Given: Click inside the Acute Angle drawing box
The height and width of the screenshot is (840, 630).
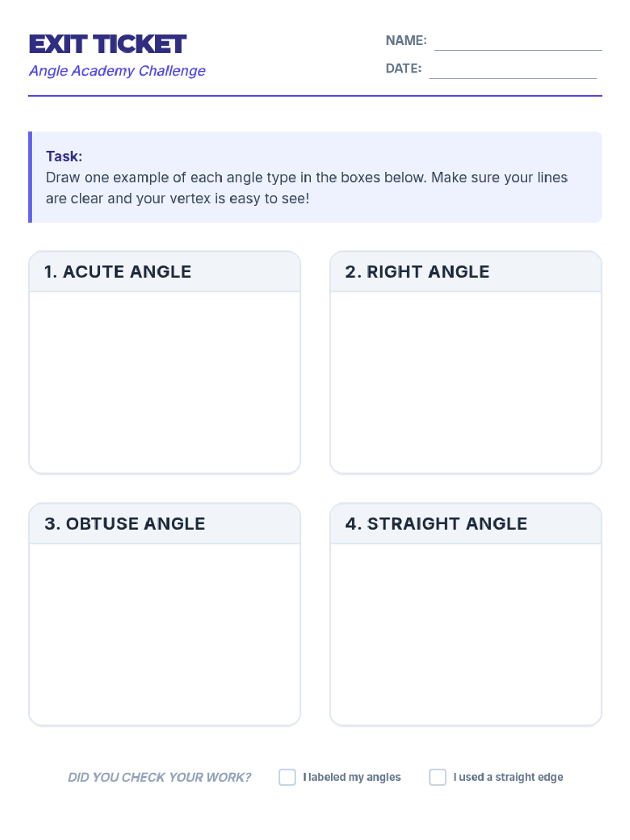Looking at the screenshot, I should pos(165,382).
